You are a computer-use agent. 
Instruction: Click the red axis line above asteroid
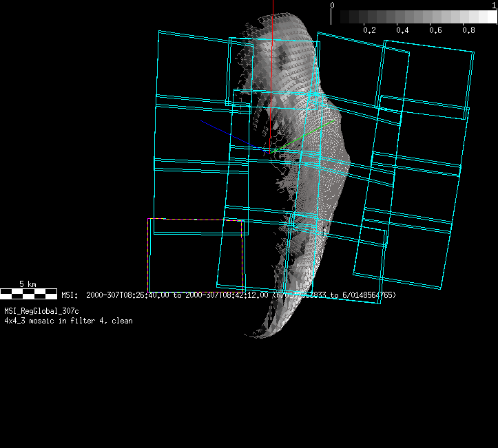point(273,8)
